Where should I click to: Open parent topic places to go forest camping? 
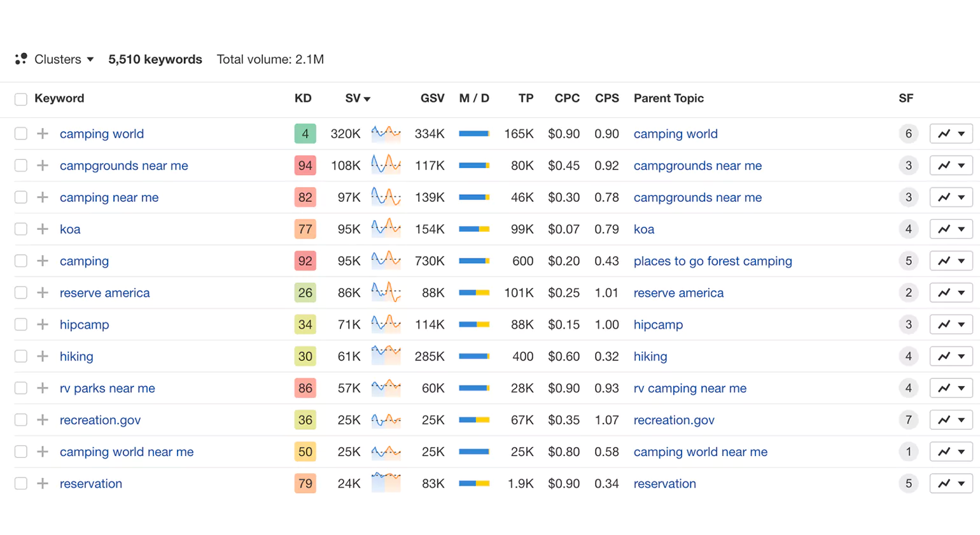coord(713,261)
